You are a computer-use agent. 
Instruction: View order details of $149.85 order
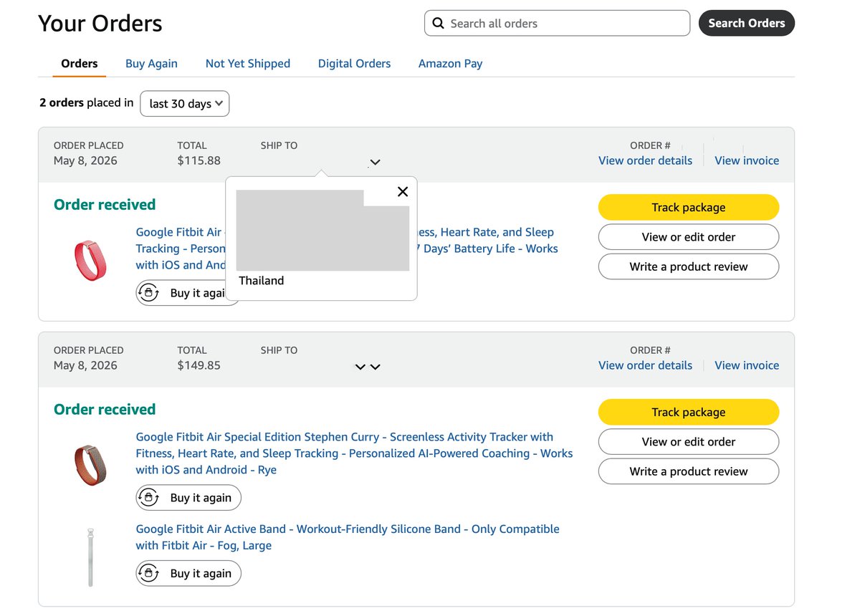point(645,365)
